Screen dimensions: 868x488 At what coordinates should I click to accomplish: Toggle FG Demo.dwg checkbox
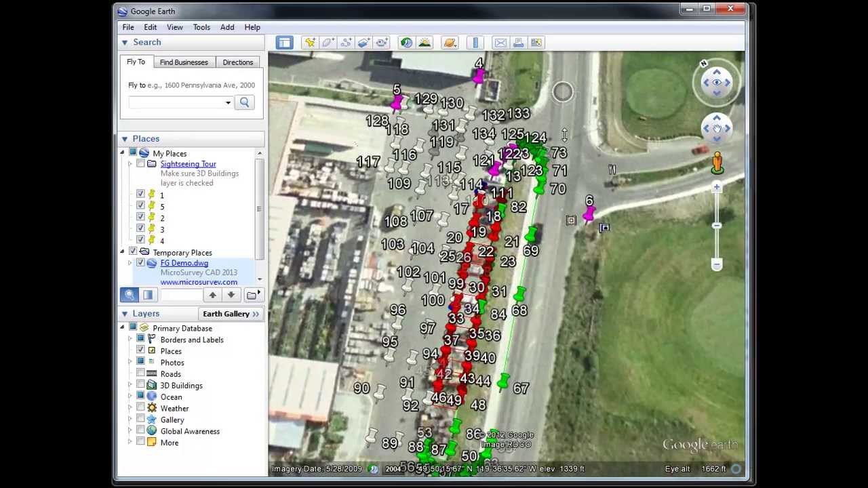pyautogui.click(x=140, y=263)
